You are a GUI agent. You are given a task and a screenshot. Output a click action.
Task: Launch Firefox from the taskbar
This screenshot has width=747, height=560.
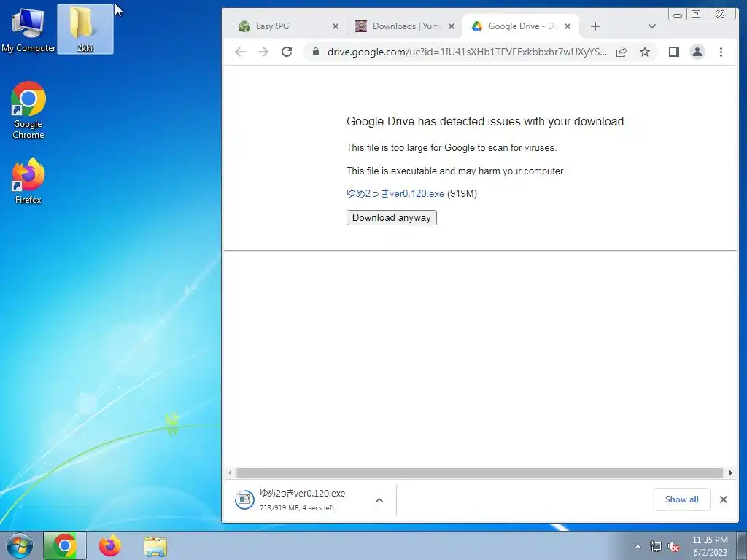(x=110, y=545)
